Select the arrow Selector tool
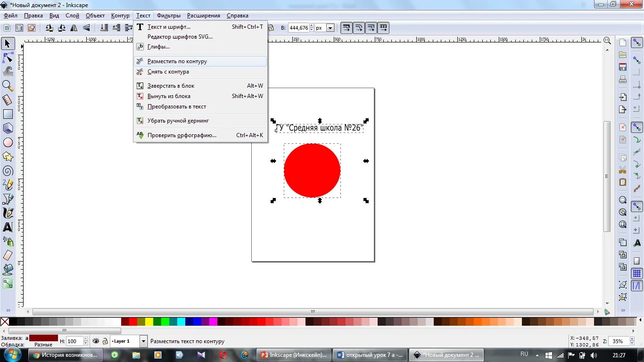Viewport: 644px width, 362px height. tap(8, 44)
